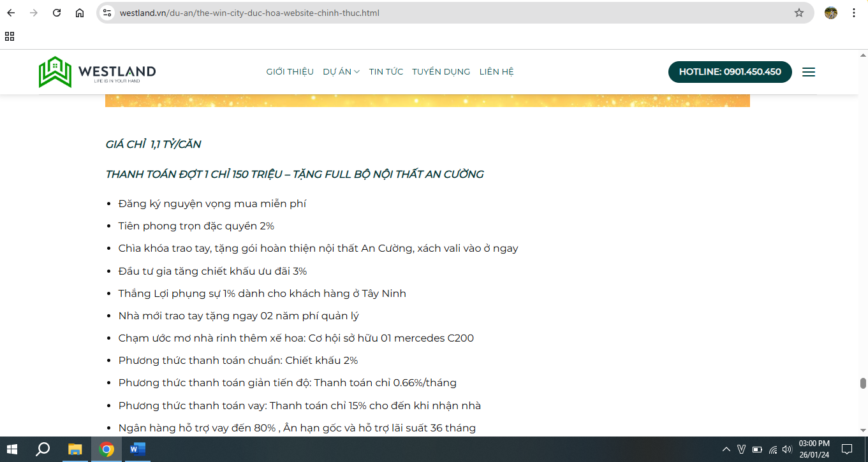Open Word from the Windows taskbar

pos(137,449)
